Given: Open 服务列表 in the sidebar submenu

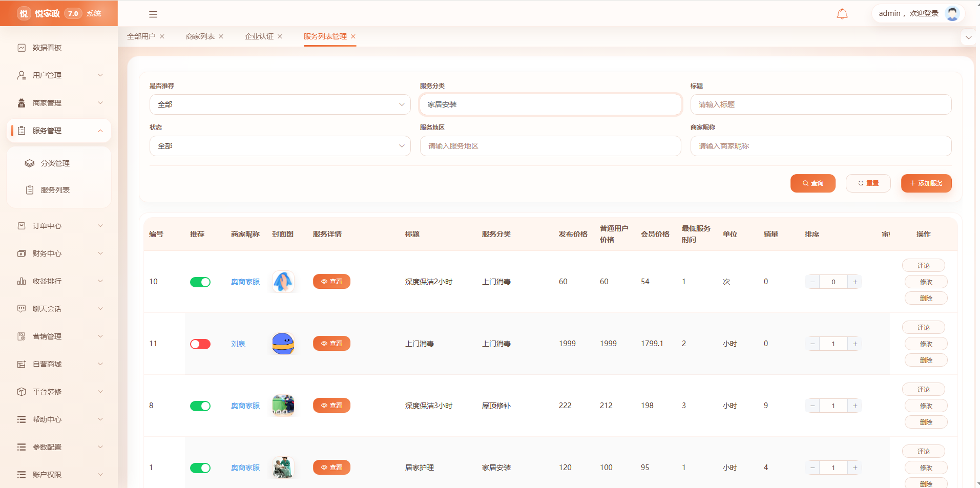Looking at the screenshot, I should [x=55, y=190].
